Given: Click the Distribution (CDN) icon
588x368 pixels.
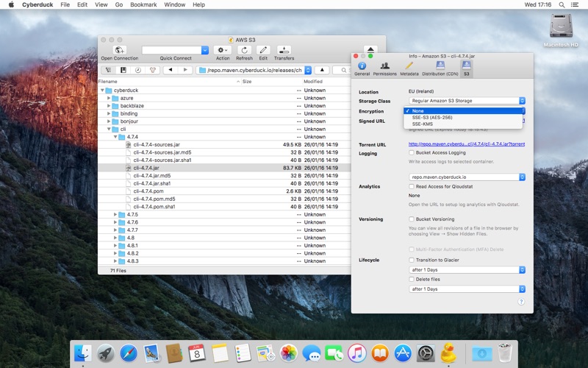Looking at the screenshot, I should (439, 66).
